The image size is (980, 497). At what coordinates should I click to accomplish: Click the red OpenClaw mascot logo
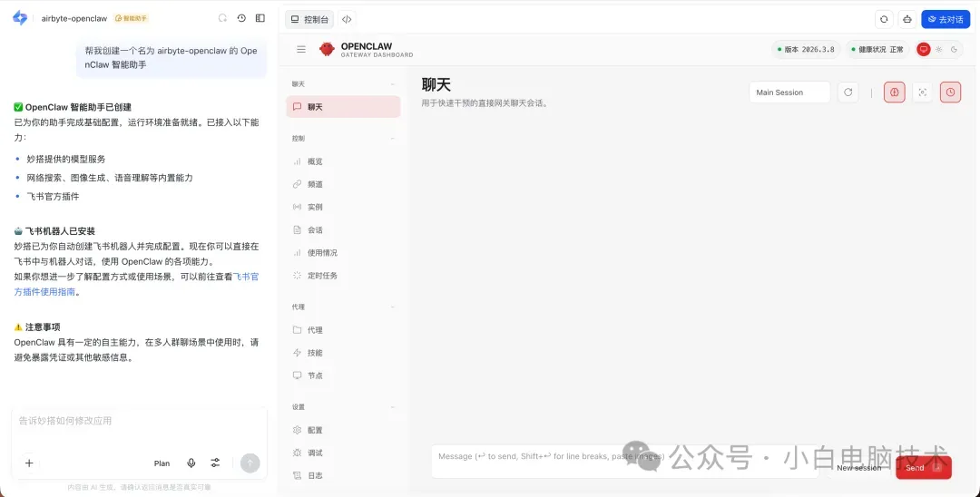click(x=327, y=49)
